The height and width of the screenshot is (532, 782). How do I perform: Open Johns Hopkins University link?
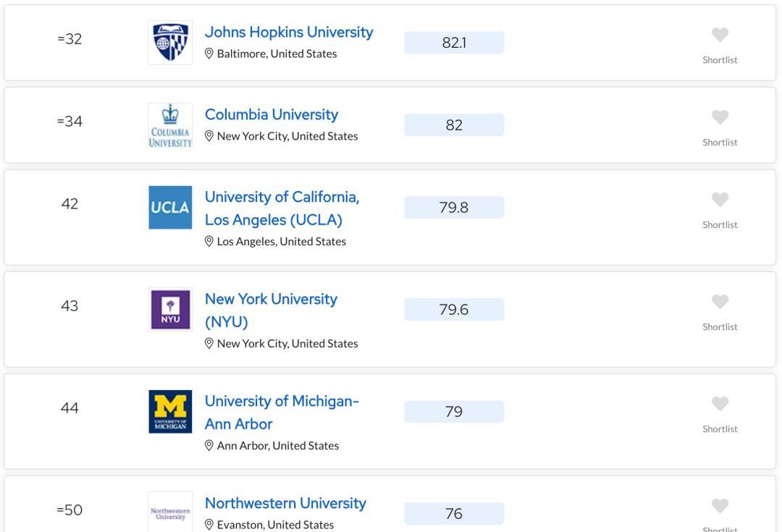click(x=289, y=33)
